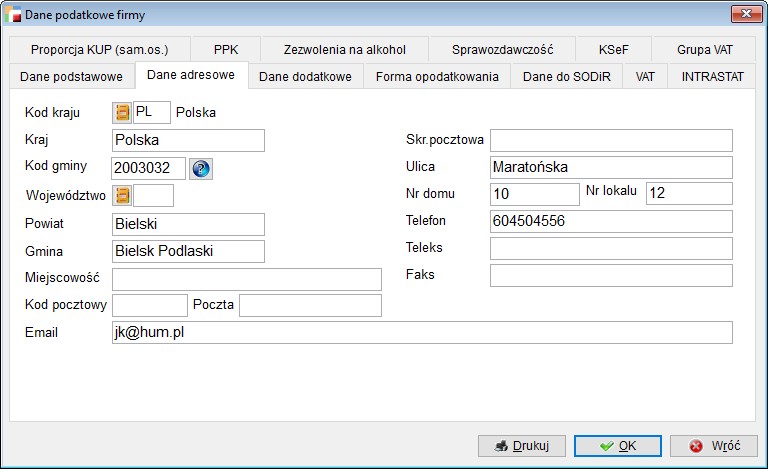The width and height of the screenshot is (768, 469).
Task: Click the Email field with jk@hum.pl
Action: 421,332
